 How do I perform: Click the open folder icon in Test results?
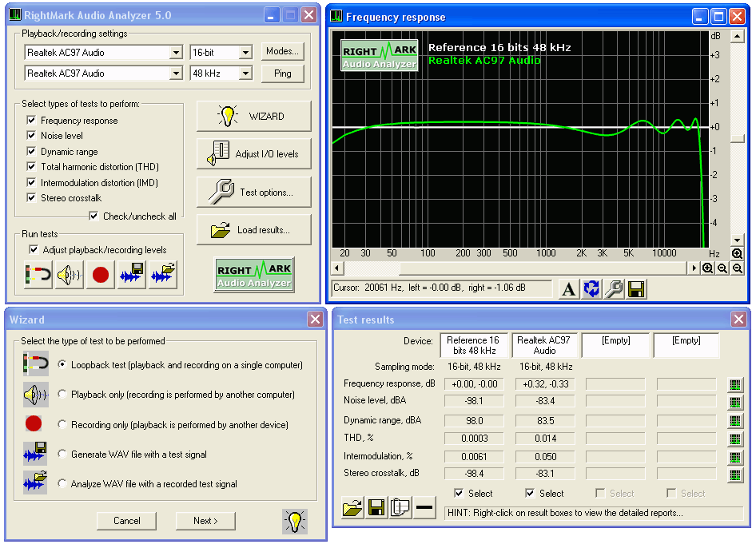click(352, 508)
